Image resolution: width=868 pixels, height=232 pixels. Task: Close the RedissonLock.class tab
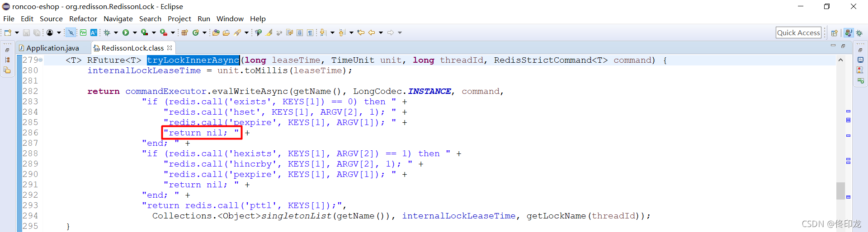click(170, 47)
